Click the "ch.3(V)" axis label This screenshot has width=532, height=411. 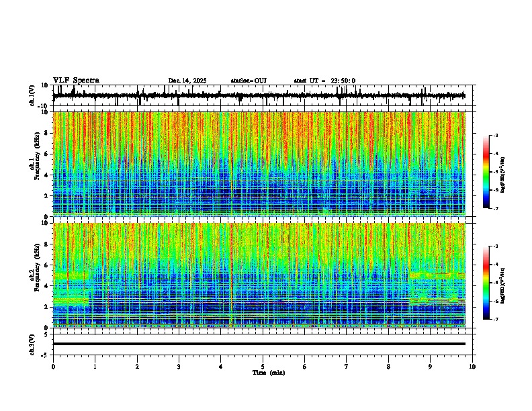pyautogui.click(x=32, y=345)
